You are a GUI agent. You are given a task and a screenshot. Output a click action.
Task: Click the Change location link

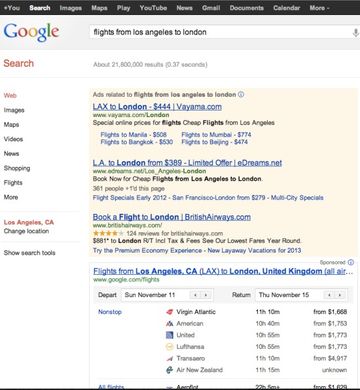(26, 231)
